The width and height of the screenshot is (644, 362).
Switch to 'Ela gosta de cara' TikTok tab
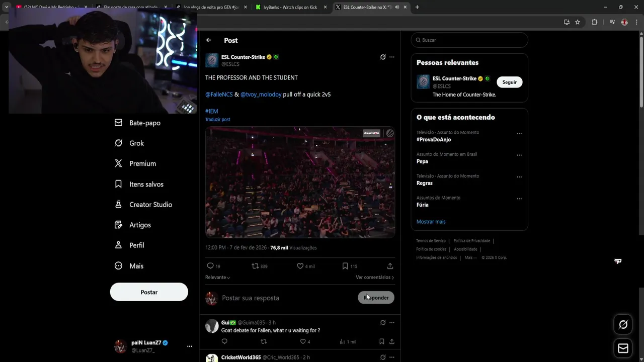[130, 7]
